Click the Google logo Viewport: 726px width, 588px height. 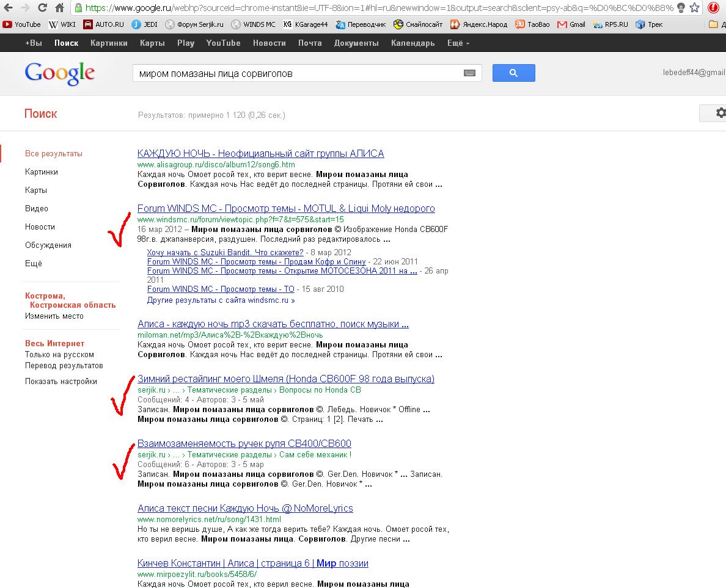60,73
